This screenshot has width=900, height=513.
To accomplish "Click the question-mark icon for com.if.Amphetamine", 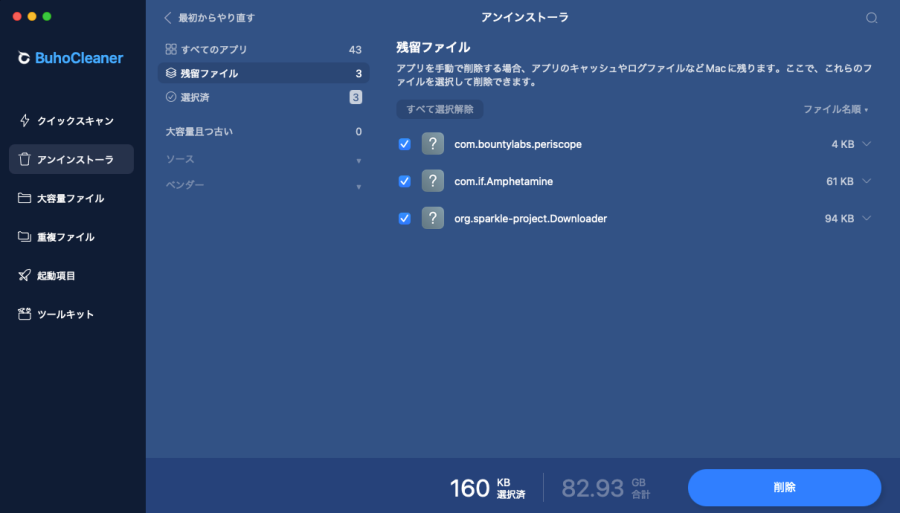I will click(x=433, y=181).
